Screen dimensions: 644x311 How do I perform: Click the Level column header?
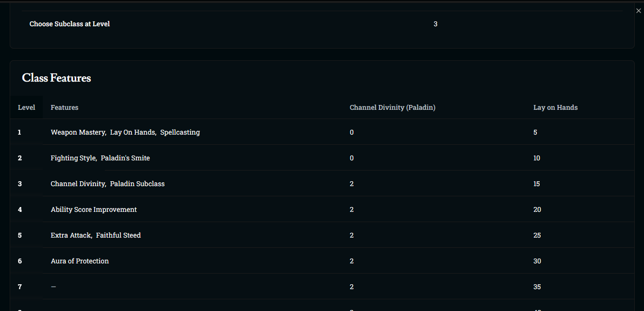coord(26,107)
